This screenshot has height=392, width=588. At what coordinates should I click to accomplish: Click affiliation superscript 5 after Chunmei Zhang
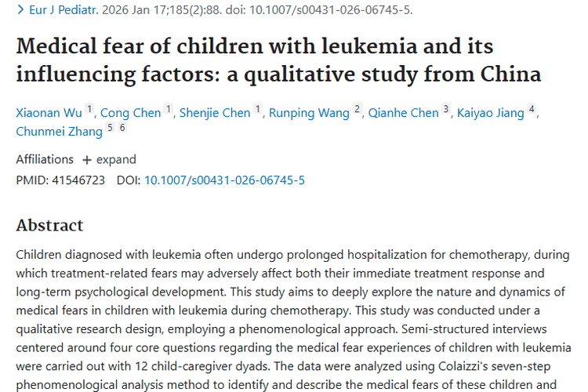(x=110, y=128)
